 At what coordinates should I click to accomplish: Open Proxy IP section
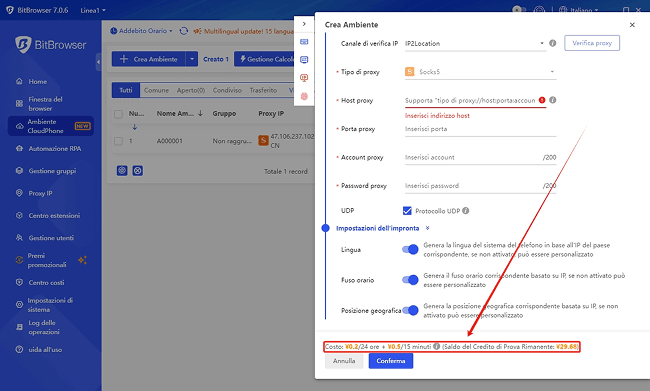click(40, 193)
